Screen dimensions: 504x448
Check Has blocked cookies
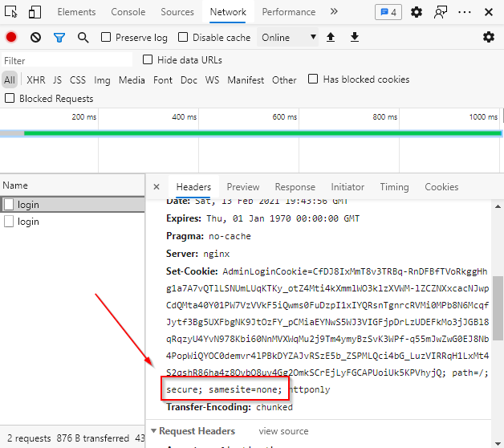click(313, 79)
